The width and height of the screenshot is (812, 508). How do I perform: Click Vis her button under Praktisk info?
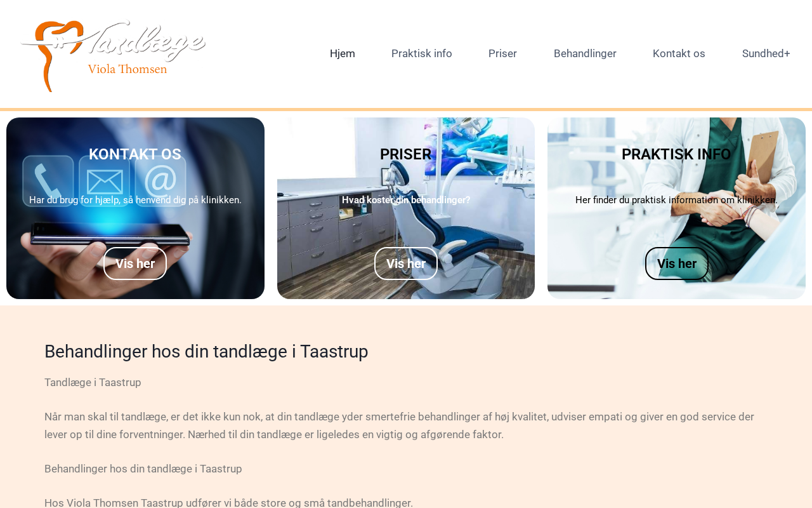(x=677, y=264)
